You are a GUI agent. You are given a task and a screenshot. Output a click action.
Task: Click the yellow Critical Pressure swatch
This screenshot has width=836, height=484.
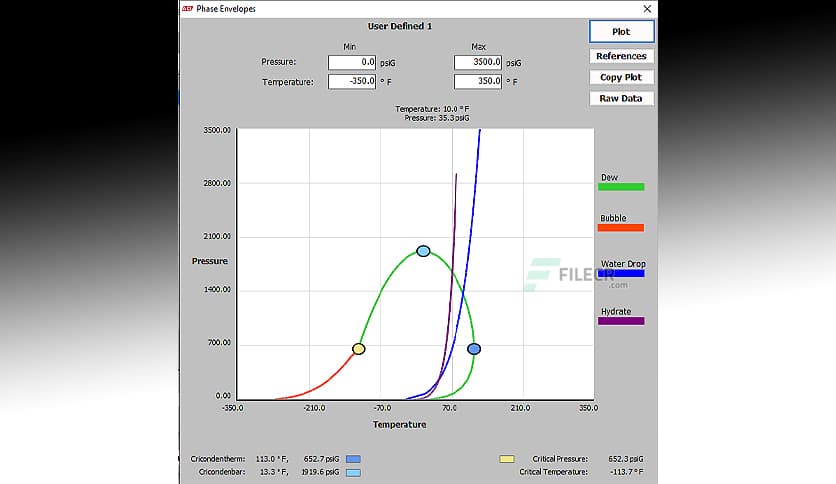coord(507,459)
